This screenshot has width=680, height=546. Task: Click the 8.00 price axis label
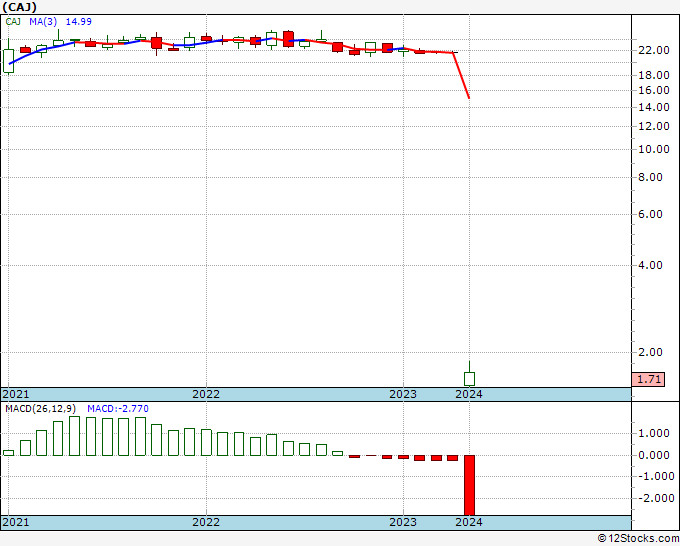(651, 177)
